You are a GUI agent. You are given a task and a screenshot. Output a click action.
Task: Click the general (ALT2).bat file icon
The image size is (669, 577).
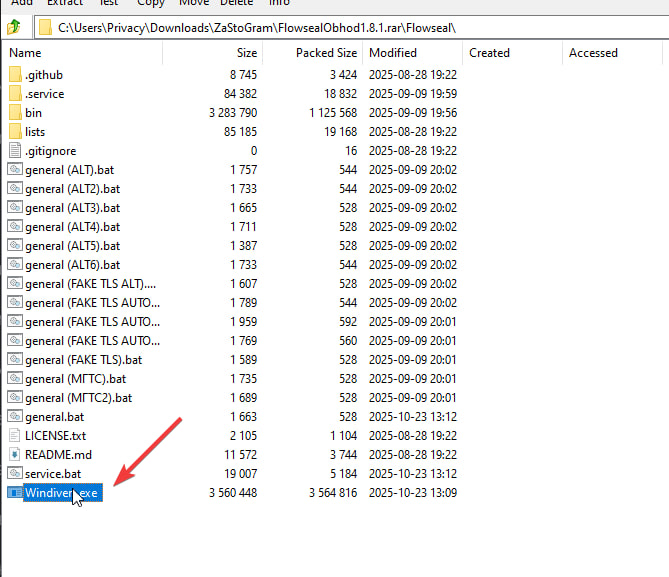click(15, 188)
